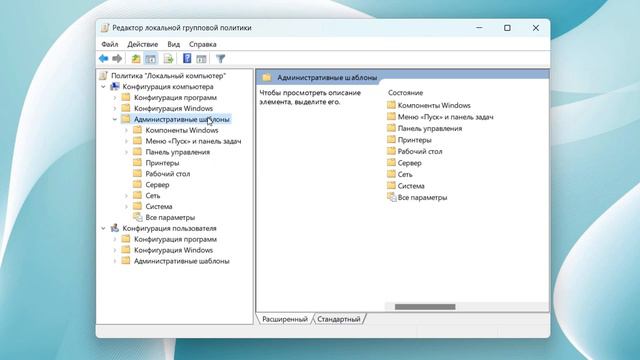Click Сеть folder in right pane
Image resolution: width=640 pixels, height=360 pixels.
405,174
